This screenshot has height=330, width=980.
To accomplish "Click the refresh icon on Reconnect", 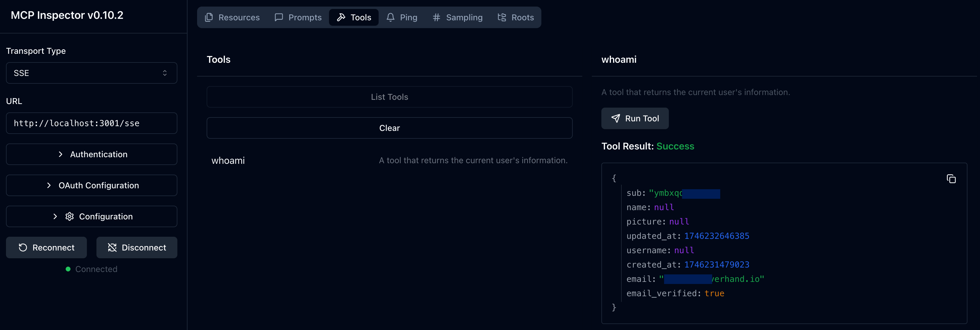I will click(x=23, y=247).
